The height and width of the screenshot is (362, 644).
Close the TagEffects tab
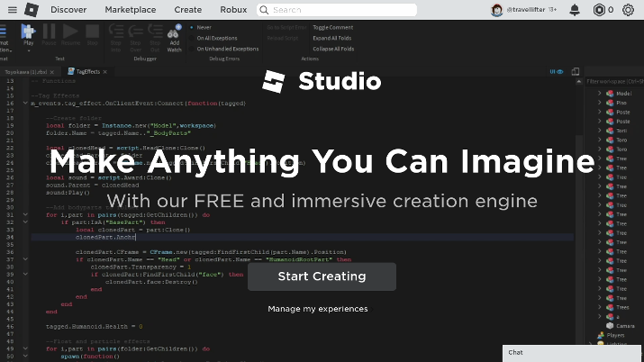tap(105, 72)
